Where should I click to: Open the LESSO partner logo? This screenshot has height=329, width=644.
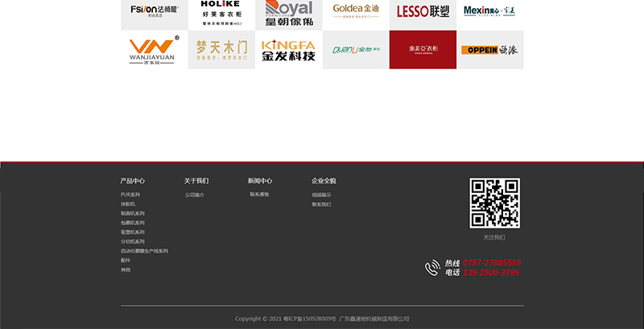pos(423,13)
